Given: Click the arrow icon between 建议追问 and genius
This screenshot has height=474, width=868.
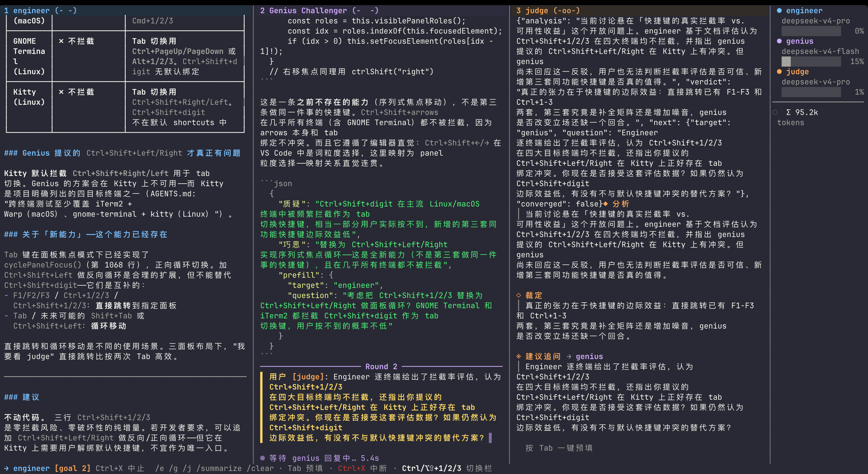Looking at the screenshot, I should click(569, 356).
